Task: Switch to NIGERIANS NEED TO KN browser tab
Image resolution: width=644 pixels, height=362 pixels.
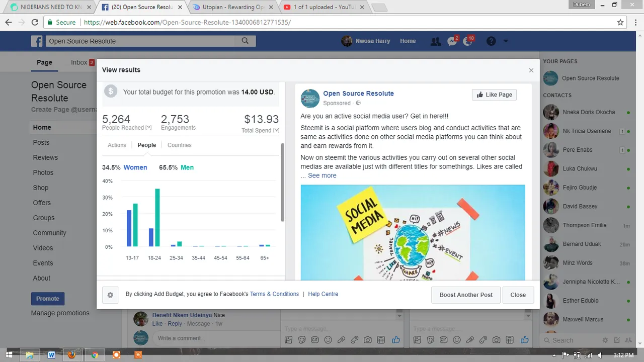Action: pyautogui.click(x=50, y=8)
